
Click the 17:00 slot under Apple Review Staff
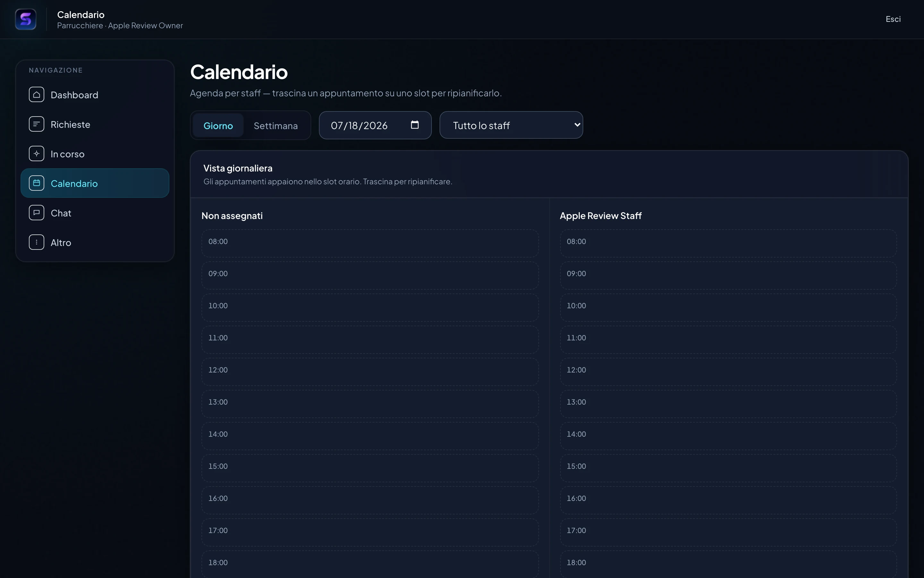[729, 532]
